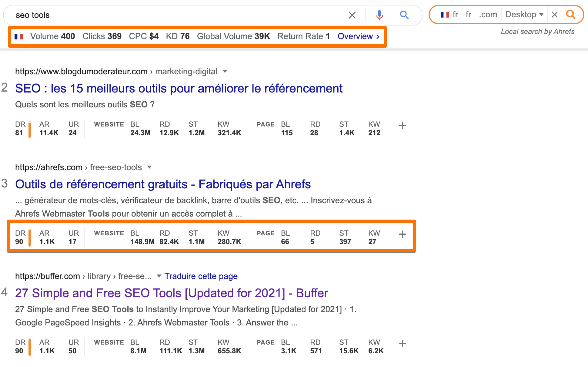Select the CPC $4 metric
588x367 pixels.
pos(144,36)
